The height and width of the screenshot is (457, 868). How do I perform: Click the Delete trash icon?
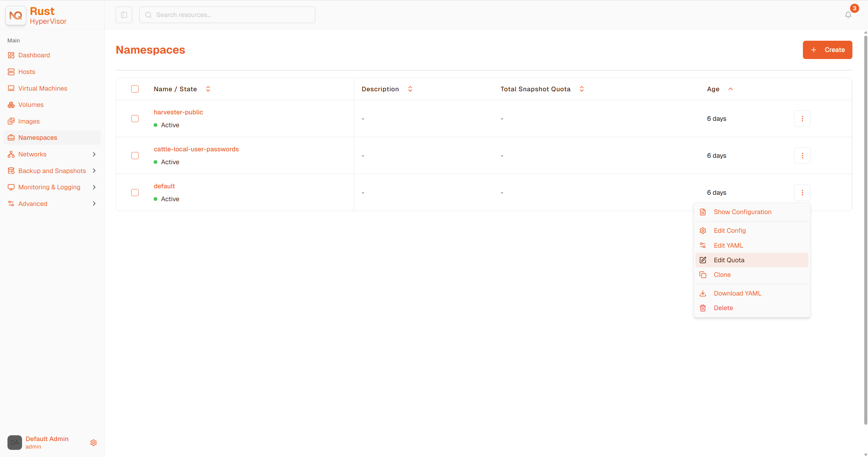703,308
